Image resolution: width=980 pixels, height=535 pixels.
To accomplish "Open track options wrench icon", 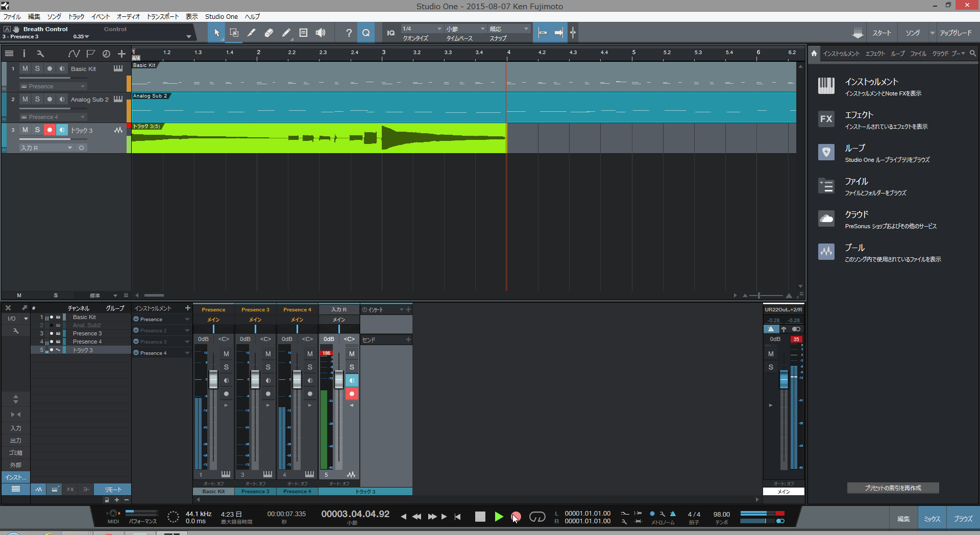I will click(40, 53).
